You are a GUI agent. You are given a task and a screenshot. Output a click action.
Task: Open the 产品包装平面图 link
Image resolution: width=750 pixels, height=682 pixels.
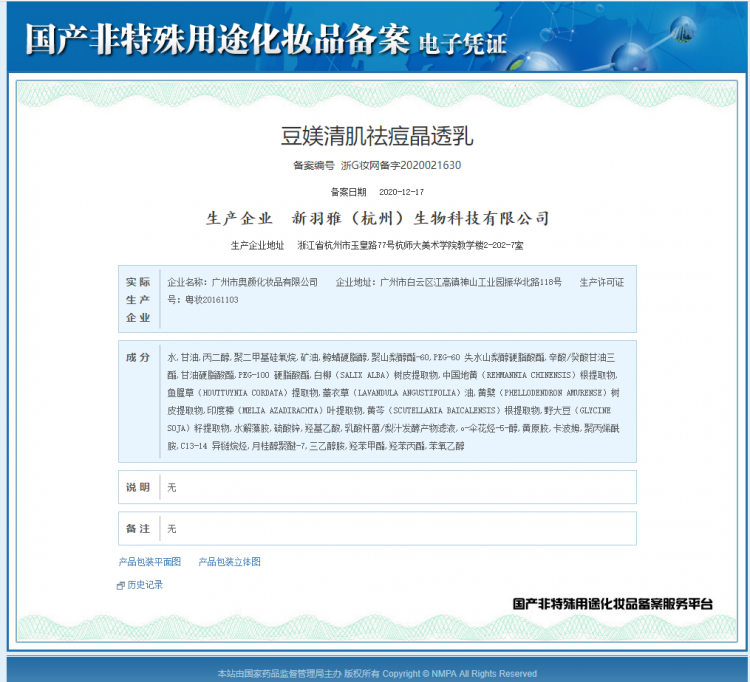150,562
